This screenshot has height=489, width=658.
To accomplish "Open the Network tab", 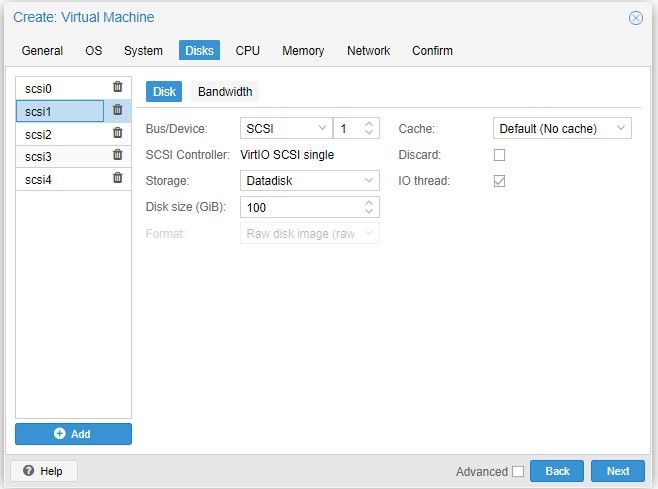I will point(368,51).
